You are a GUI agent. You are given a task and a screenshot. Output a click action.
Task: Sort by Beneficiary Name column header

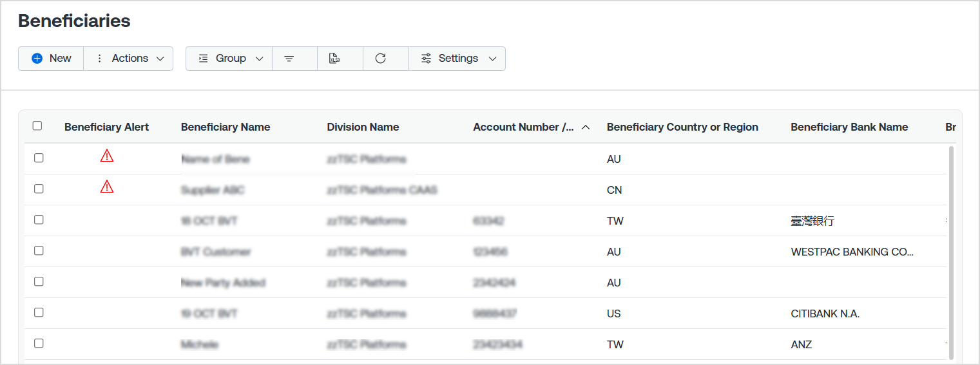coord(226,127)
